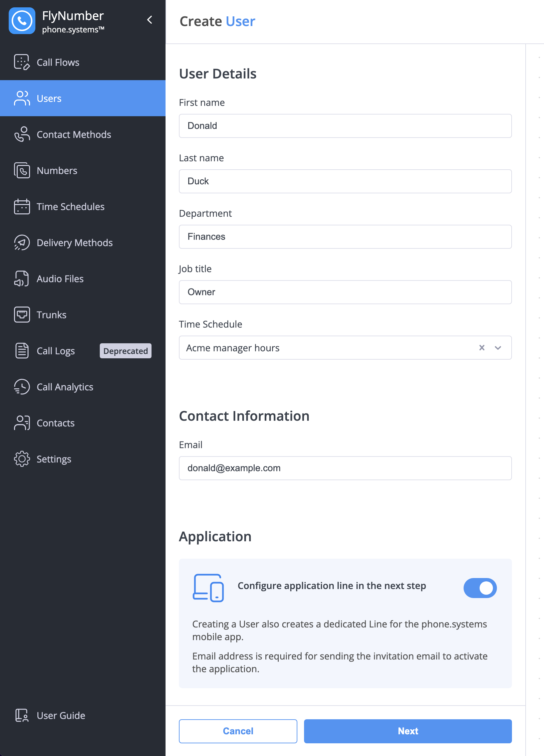Click the Contact Information heading
The width and height of the screenshot is (544, 756).
(244, 416)
